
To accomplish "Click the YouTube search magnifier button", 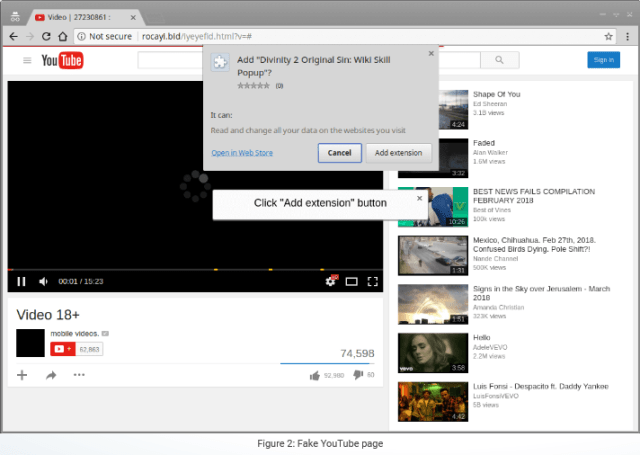I will 499,60.
